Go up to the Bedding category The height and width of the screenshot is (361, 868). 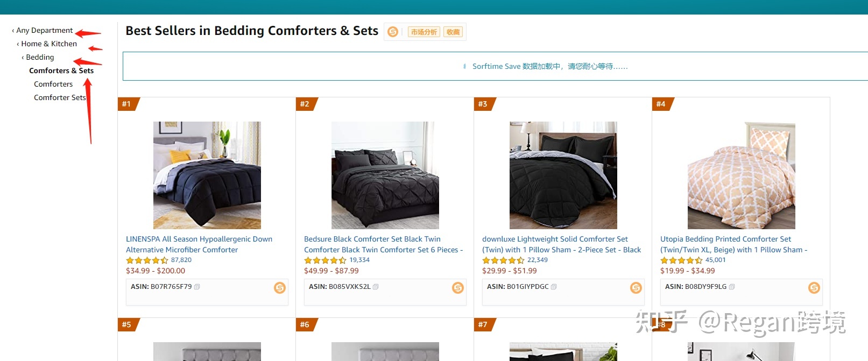pyautogui.click(x=40, y=58)
